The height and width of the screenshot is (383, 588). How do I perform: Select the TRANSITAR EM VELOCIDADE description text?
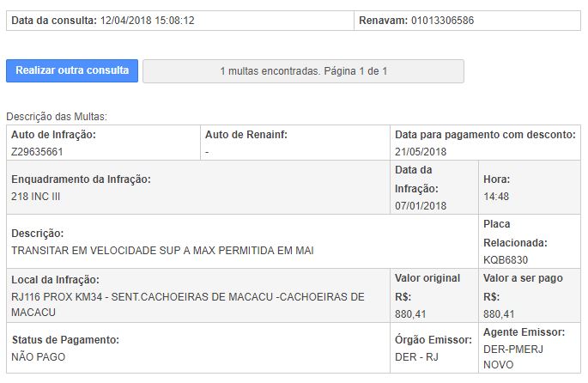[x=162, y=250]
